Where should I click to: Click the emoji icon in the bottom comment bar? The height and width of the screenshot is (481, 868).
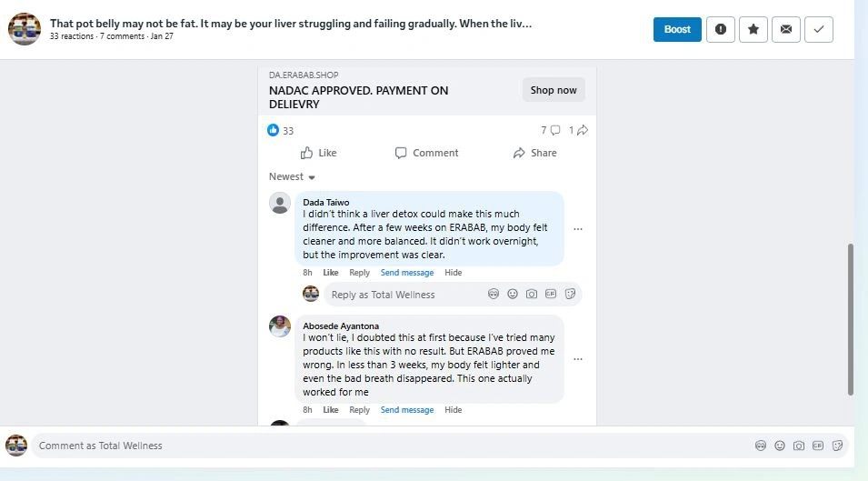point(780,446)
